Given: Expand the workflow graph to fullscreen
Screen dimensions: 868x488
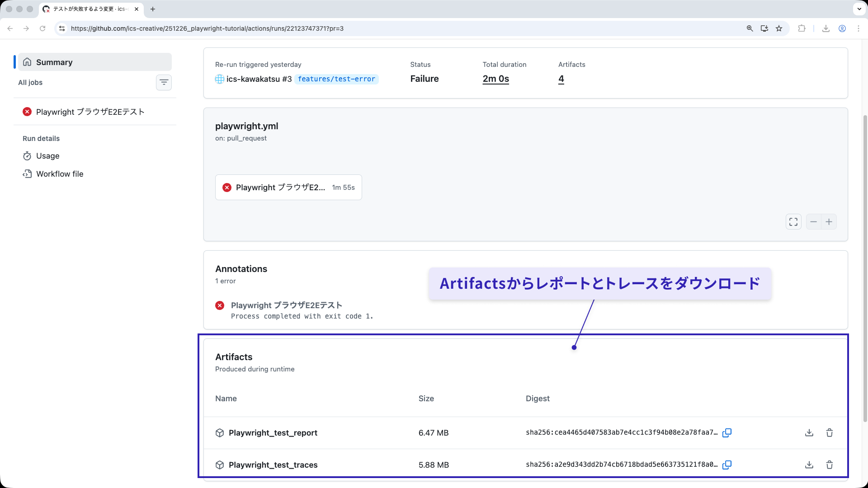Looking at the screenshot, I should 793,221.
